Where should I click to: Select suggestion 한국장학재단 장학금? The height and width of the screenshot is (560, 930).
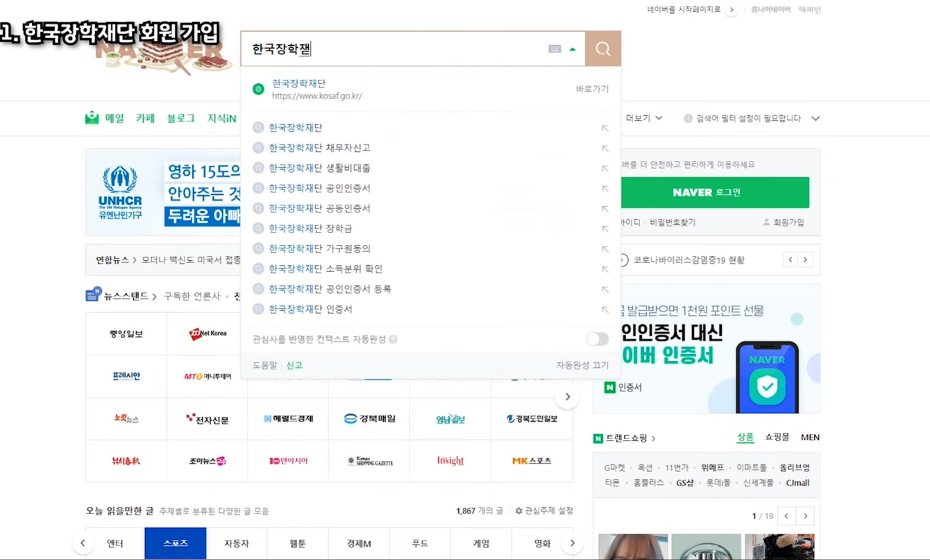310,228
